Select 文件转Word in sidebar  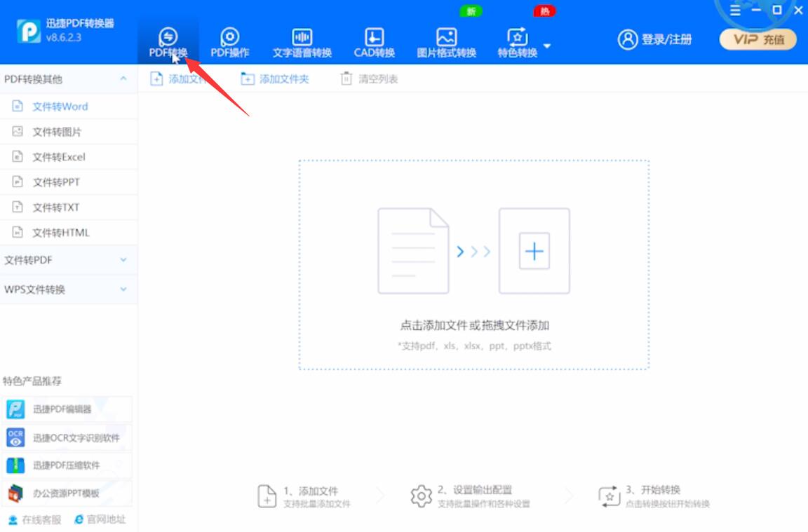[69, 107]
